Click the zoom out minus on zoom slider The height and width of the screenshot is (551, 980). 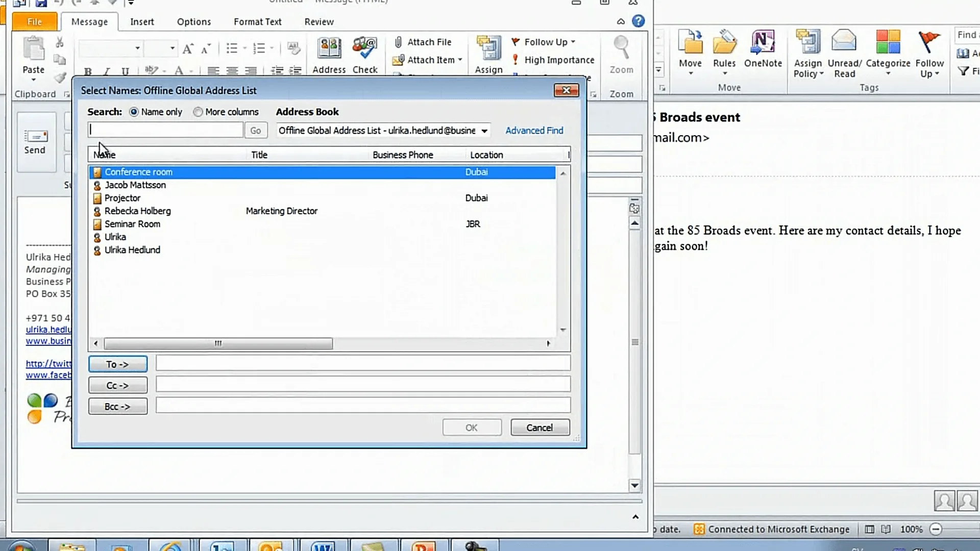coord(936,530)
